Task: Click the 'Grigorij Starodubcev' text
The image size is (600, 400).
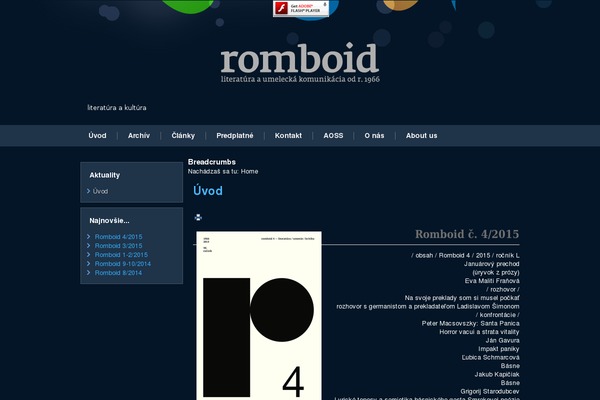Action: coord(490,391)
